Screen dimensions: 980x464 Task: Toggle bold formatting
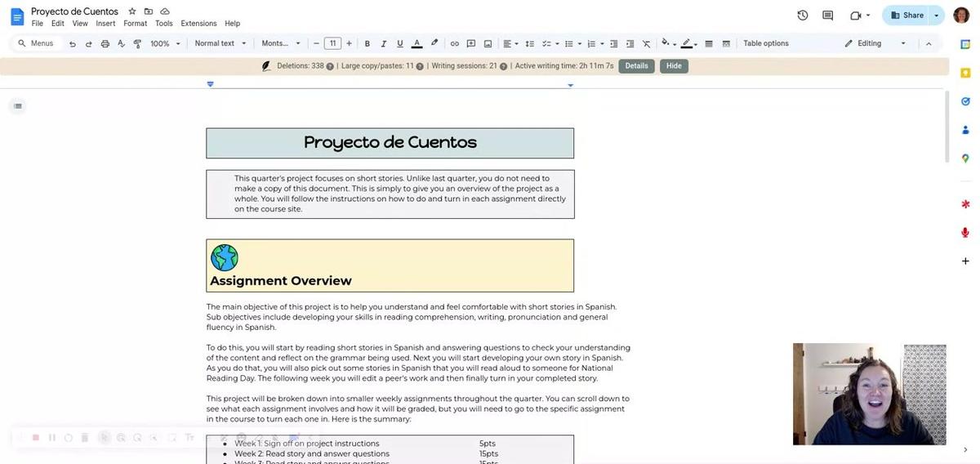click(367, 44)
